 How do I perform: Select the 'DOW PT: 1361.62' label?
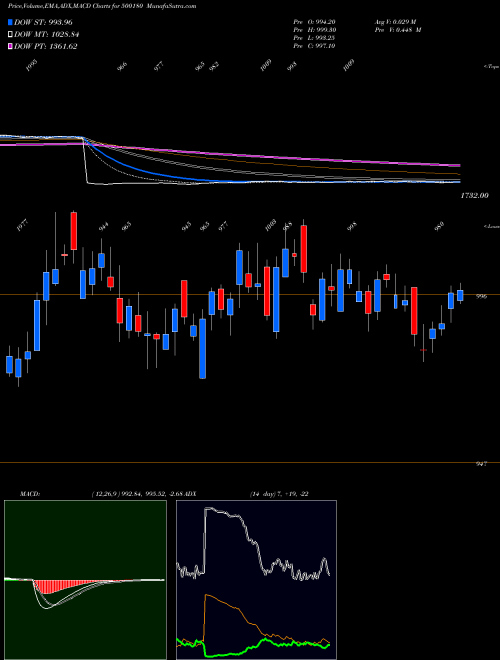[45, 47]
